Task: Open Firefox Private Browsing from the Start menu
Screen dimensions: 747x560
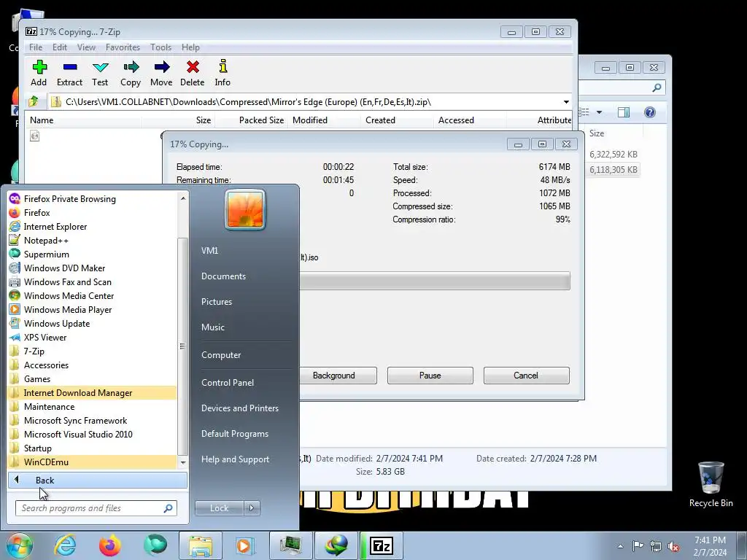Action: pyautogui.click(x=69, y=198)
